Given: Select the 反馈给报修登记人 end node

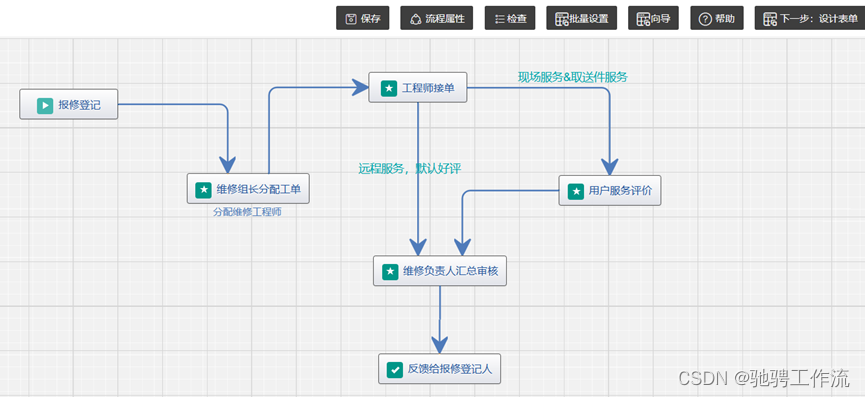Looking at the screenshot, I should click(439, 369).
